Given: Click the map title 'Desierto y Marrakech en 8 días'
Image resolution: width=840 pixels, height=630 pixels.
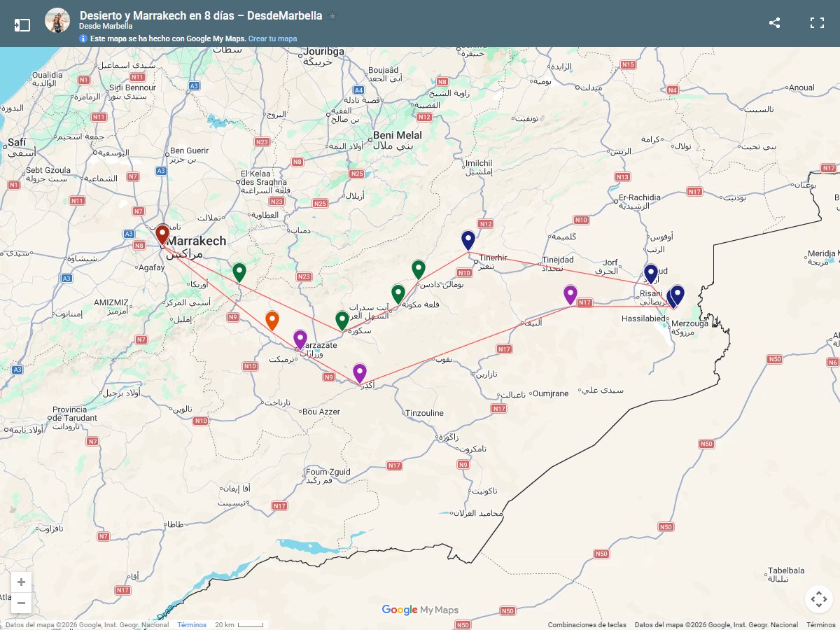Looking at the screenshot, I should click(x=201, y=15).
